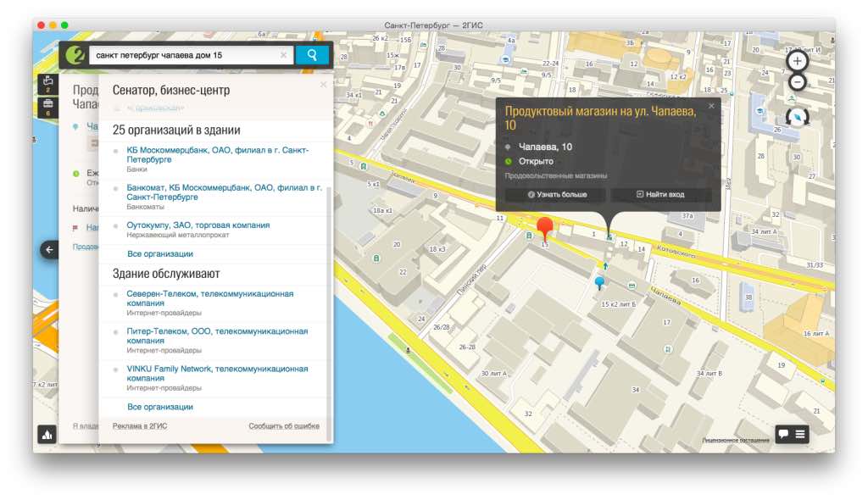
Task: Close the Продуктовый магазин popup
Action: point(711,106)
